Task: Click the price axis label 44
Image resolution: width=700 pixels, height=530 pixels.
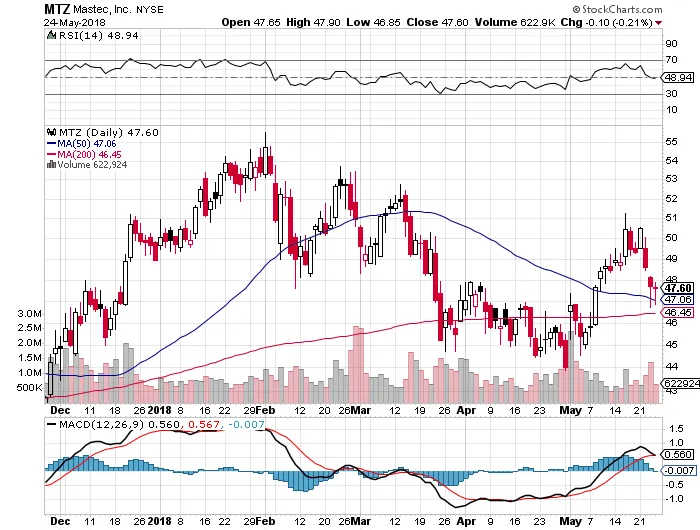Action: click(x=671, y=367)
